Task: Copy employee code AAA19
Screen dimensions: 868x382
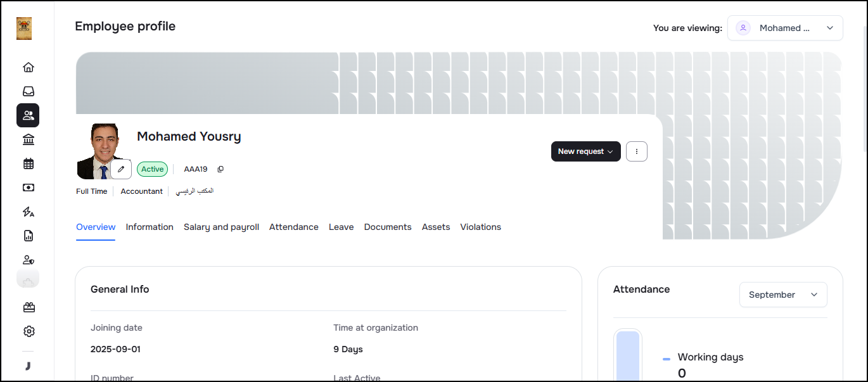Action: point(220,169)
